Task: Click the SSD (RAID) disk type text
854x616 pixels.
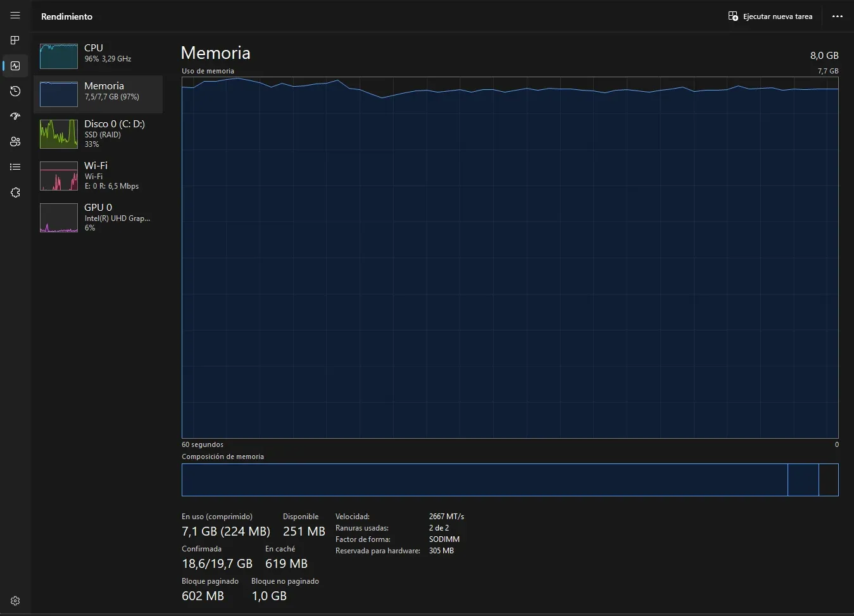Action: [x=103, y=135]
